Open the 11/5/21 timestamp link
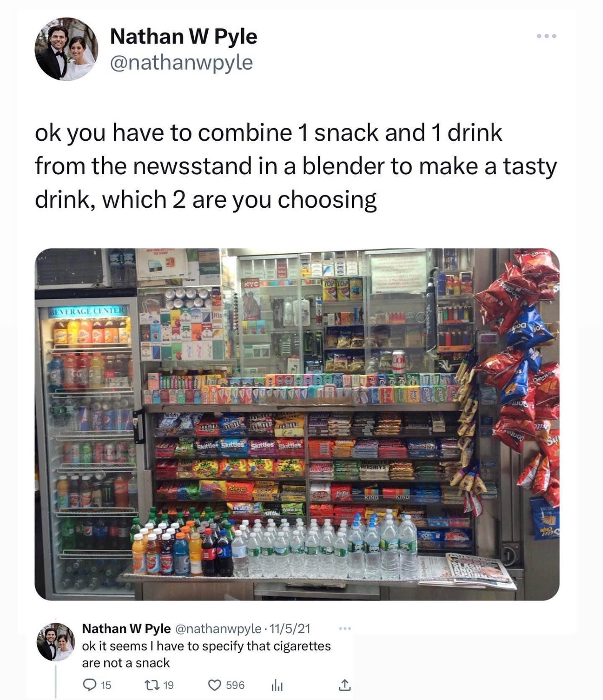603x700 pixels. click(x=290, y=628)
